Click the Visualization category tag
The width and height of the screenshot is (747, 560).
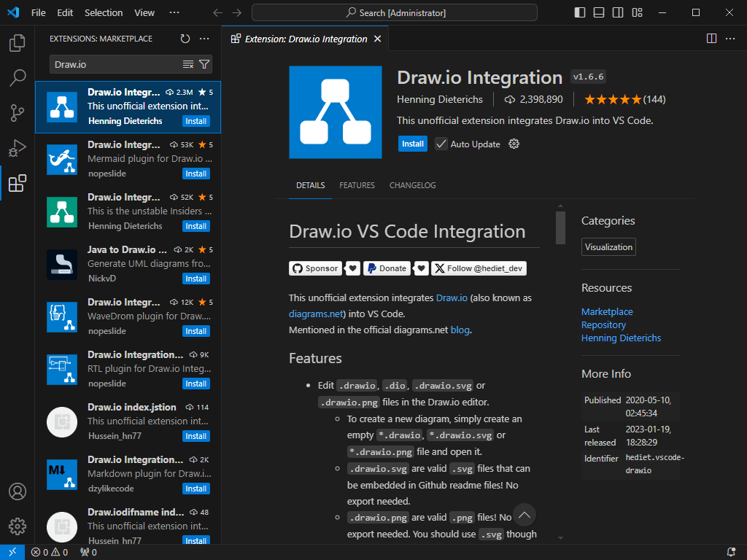click(x=608, y=246)
